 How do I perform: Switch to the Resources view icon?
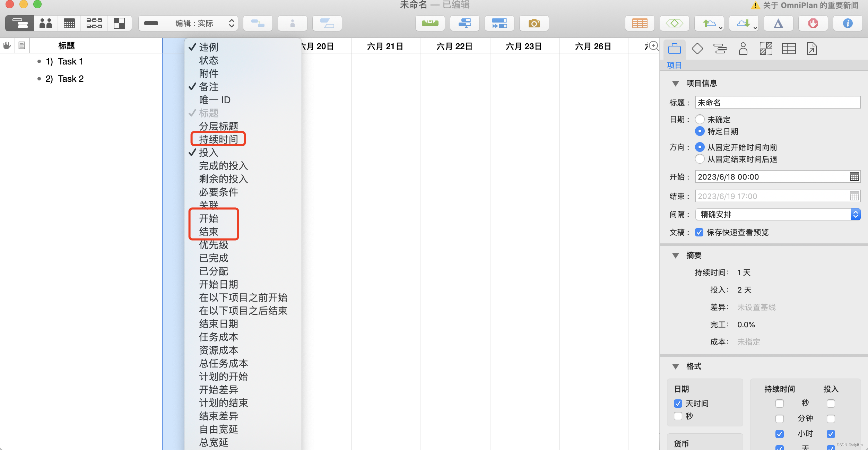coord(45,23)
